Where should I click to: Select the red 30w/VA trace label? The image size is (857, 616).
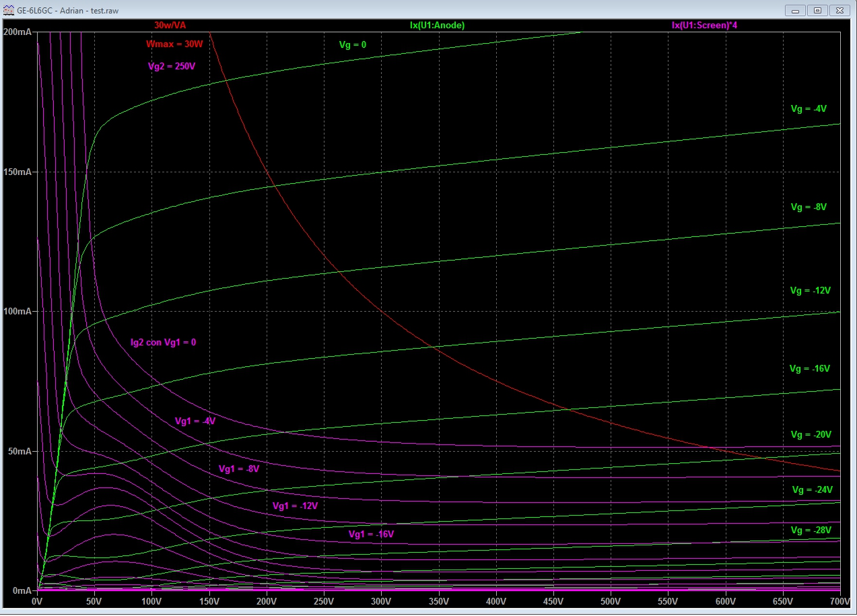click(x=170, y=25)
